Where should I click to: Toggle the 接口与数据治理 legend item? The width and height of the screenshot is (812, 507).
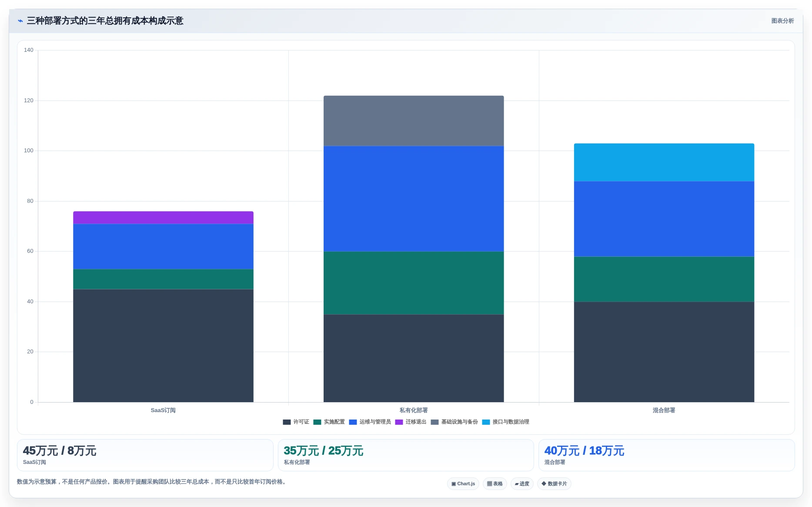pos(505,422)
